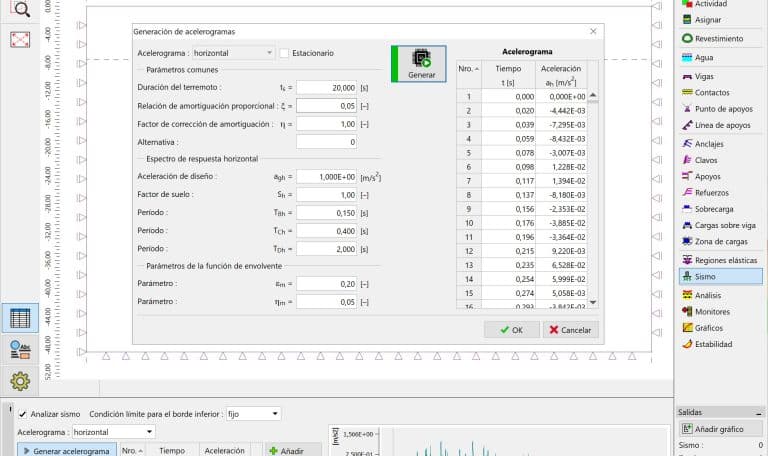
Task: Open the Regiones elásticas mode
Action: tap(721, 260)
